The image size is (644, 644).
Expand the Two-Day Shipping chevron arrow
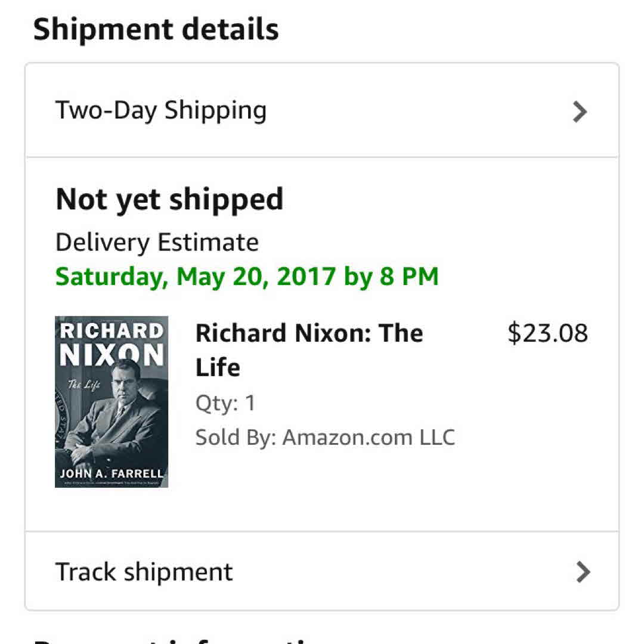point(580,112)
